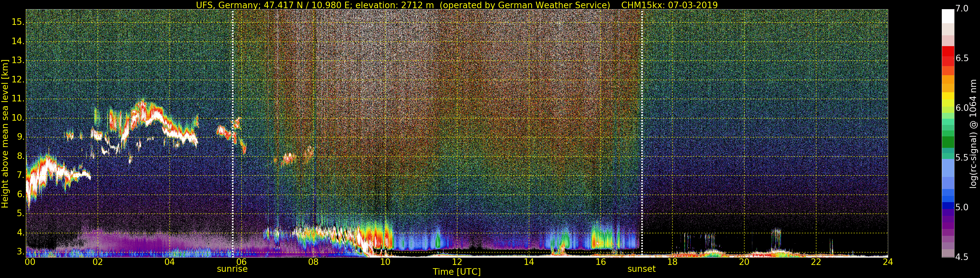Click the 'Height above mean sea level [km]' label
Screen dimensions: 980x278
pyautogui.click(x=5, y=134)
